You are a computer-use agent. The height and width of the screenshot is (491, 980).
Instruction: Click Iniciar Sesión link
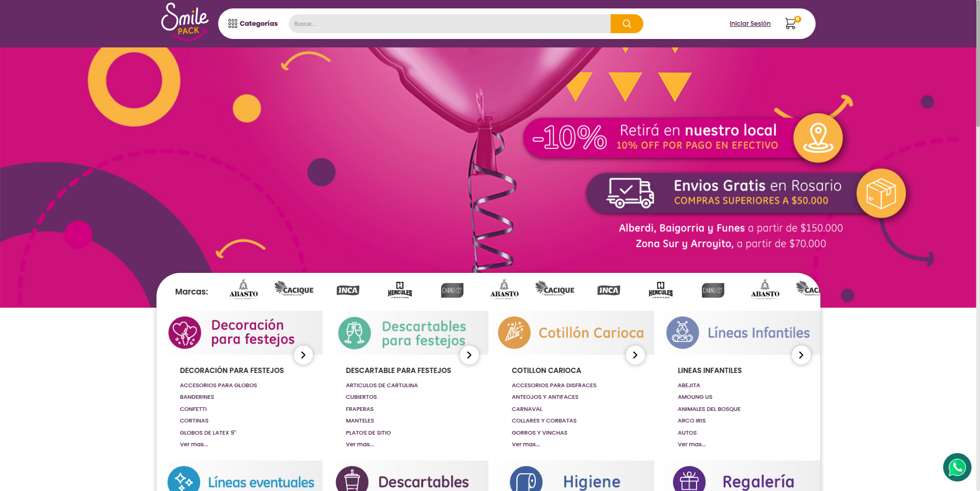tap(750, 24)
